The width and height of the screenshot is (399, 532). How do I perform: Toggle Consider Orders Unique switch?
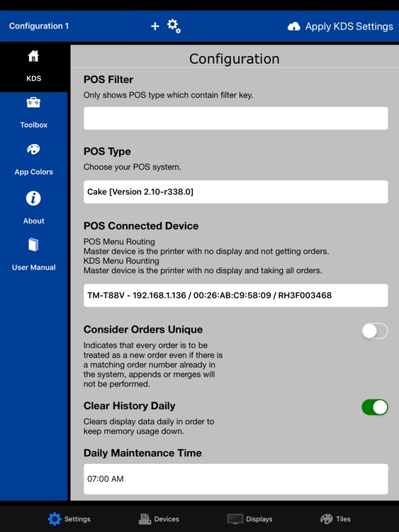375,331
